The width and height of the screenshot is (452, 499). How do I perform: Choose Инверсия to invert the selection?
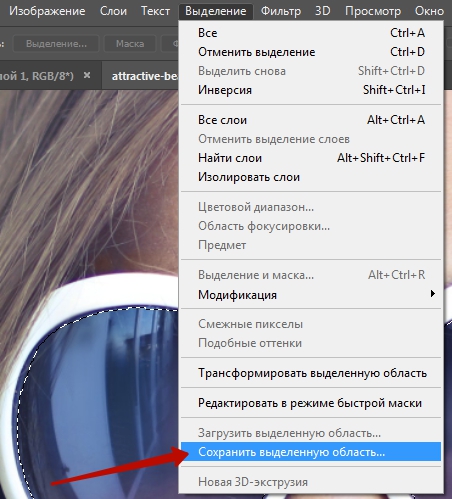click(x=311, y=90)
